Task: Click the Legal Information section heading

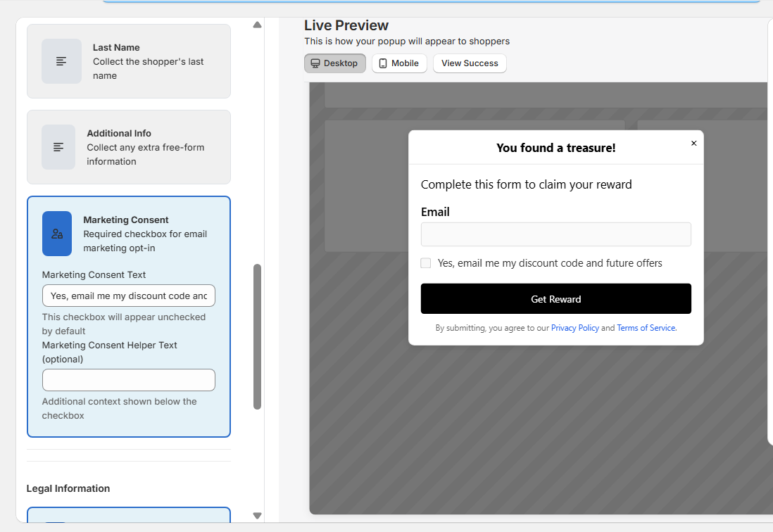Action: point(68,488)
